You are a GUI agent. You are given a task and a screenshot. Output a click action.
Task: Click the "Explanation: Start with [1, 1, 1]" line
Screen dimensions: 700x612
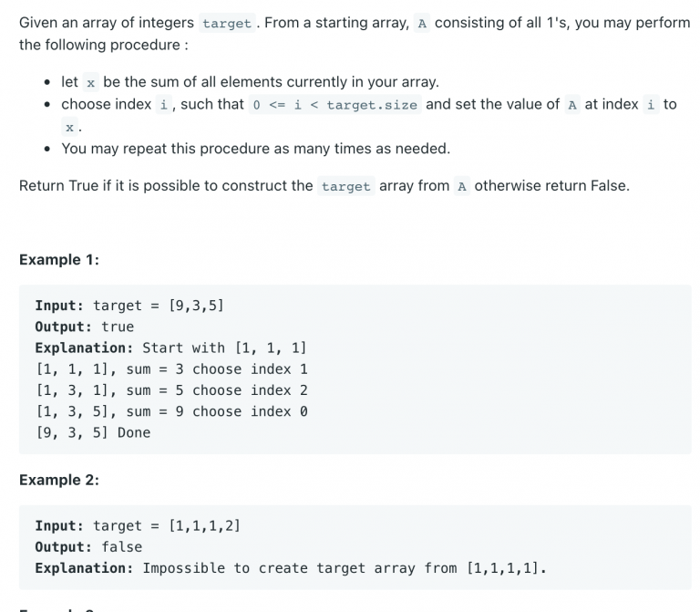[x=170, y=347]
